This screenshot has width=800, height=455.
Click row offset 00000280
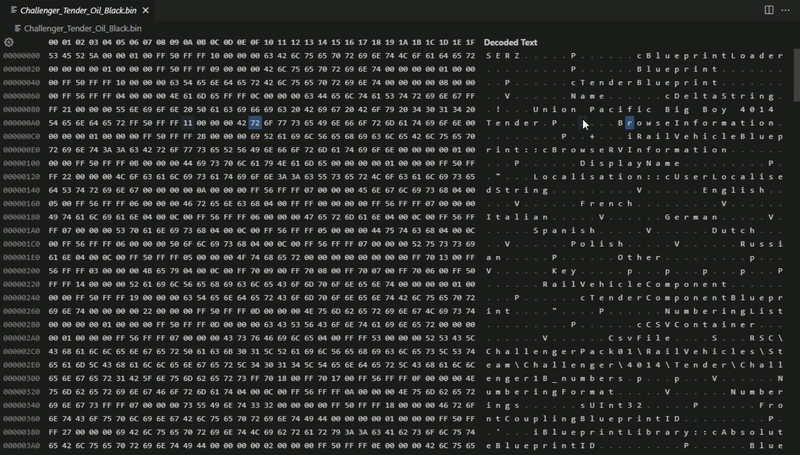coord(21,324)
